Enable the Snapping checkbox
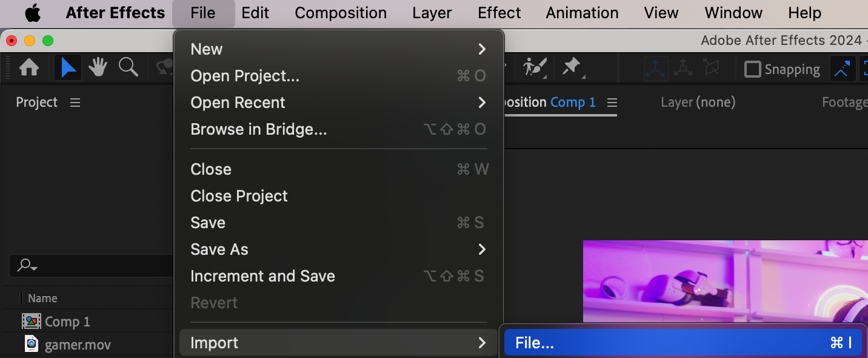 [x=752, y=69]
